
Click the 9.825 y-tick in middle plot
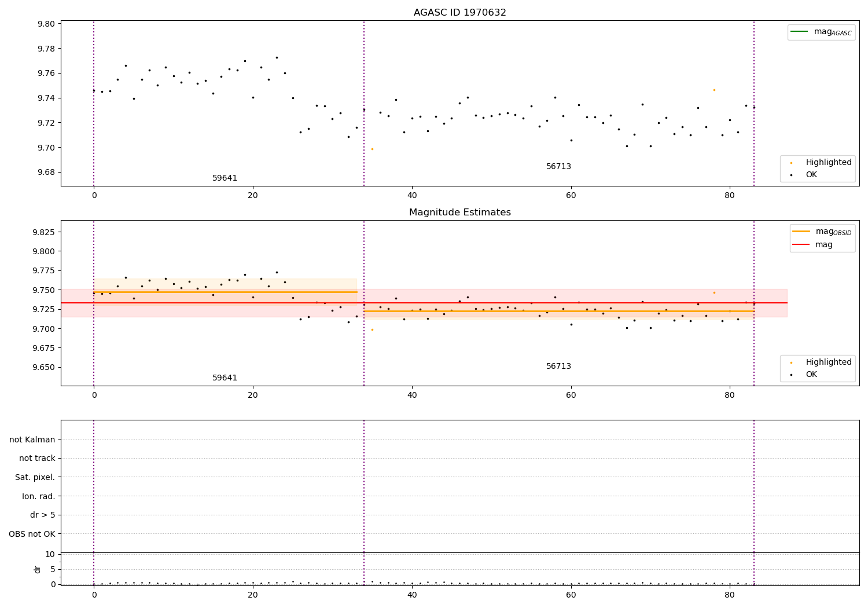tap(44, 232)
